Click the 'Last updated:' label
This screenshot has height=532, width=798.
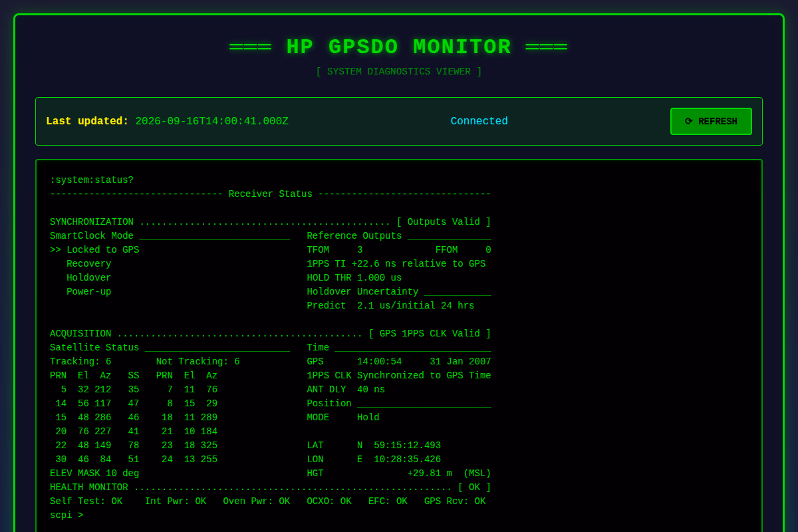[87, 122]
